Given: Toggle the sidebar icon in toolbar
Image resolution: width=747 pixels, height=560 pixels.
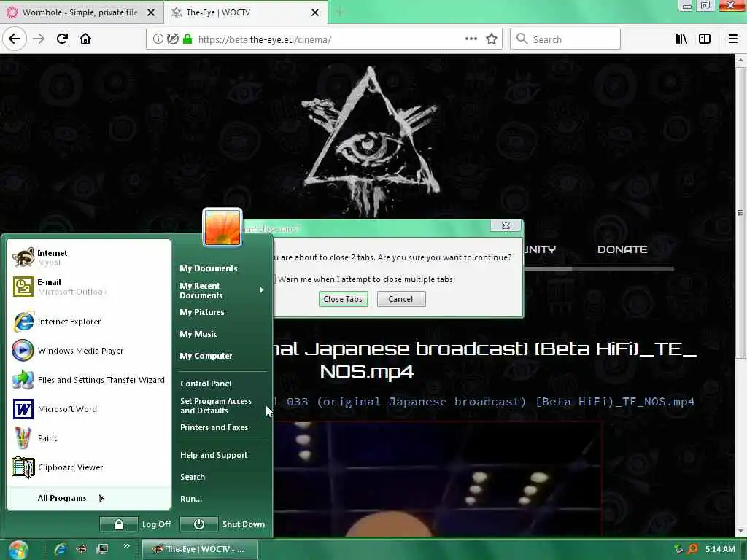Looking at the screenshot, I should pyautogui.click(x=705, y=39).
